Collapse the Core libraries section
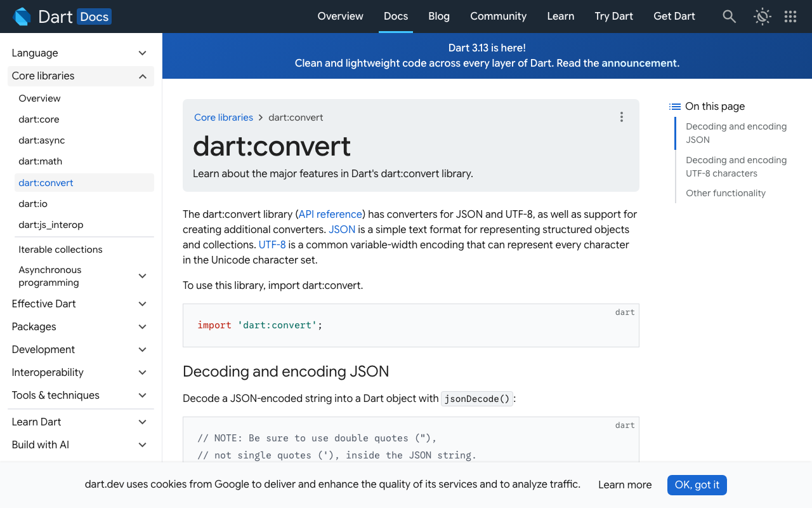This screenshot has height=508, width=812. 81,76
